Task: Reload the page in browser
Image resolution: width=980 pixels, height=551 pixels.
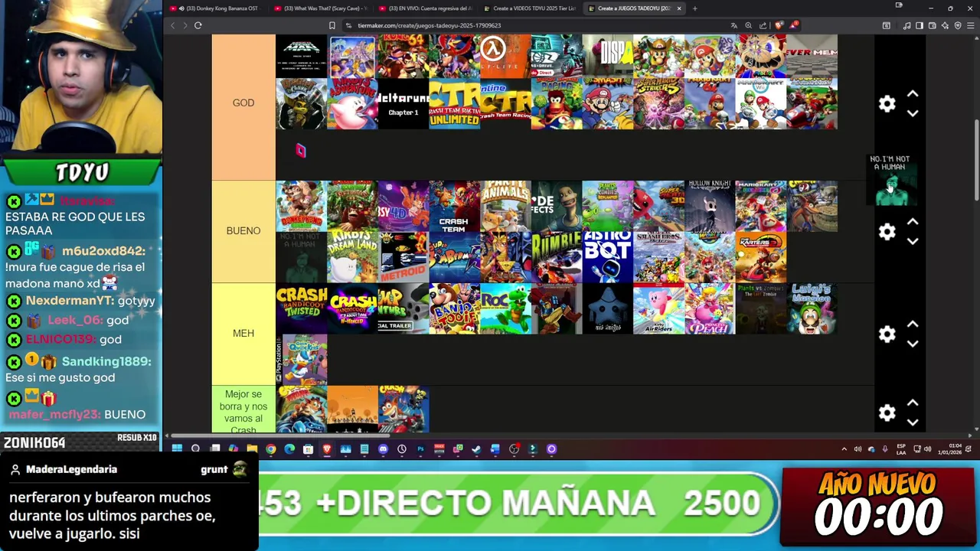Action: [198, 25]
